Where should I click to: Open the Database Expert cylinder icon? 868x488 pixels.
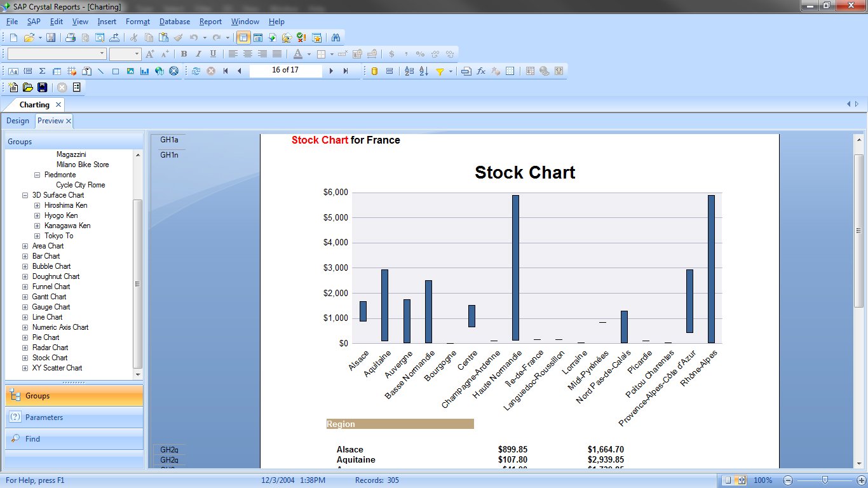click(374, 71)
